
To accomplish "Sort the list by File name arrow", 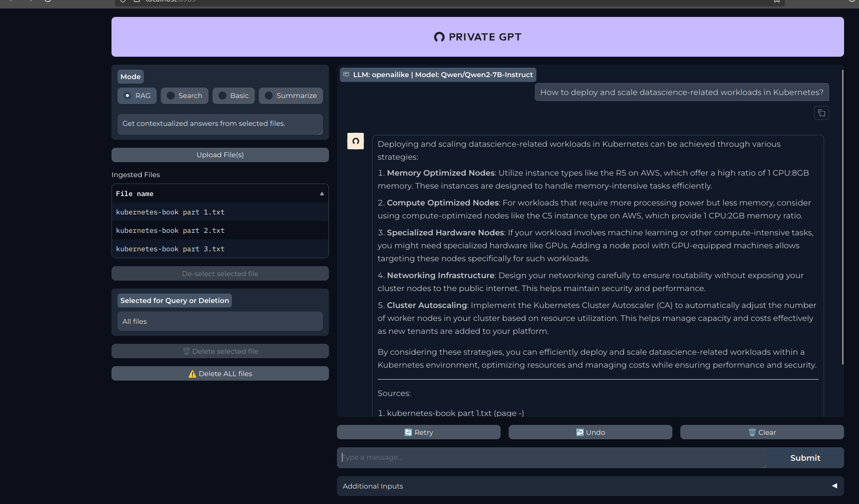I will point(322,194).
